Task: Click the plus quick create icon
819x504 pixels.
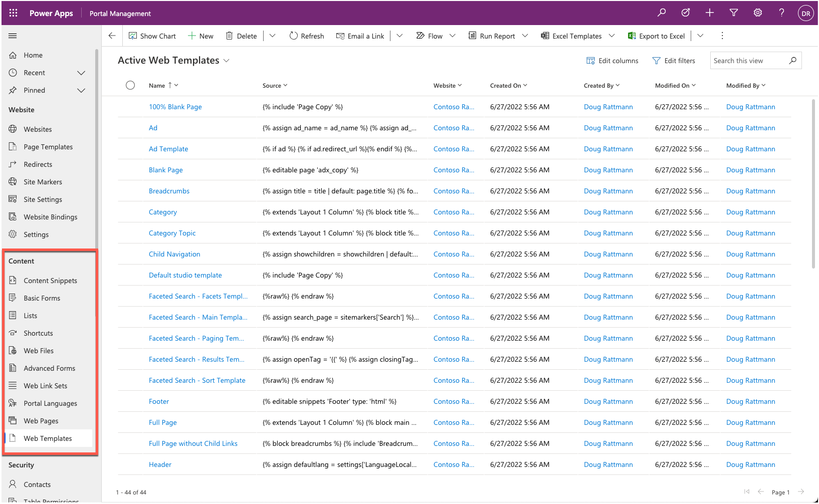Action: point(710,13)
